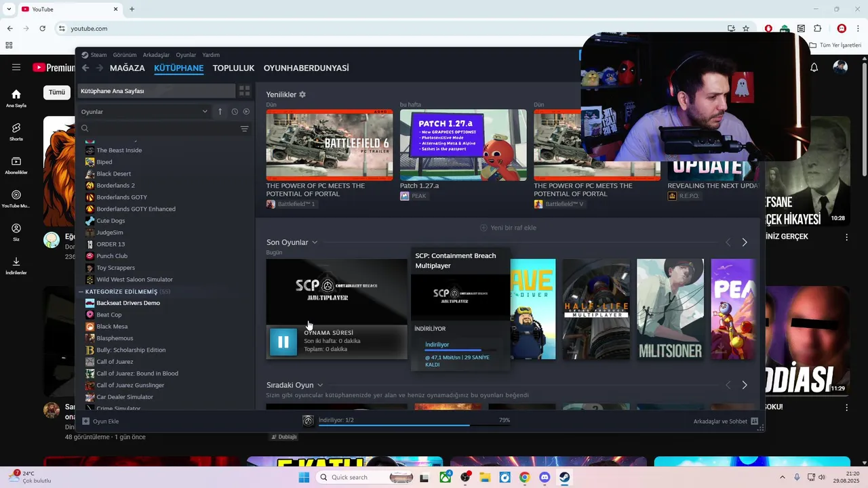Viewport: 868px width, 488px height.
Task: Select Wild West Saloon Simulator entry
Action: click(134, 279)
